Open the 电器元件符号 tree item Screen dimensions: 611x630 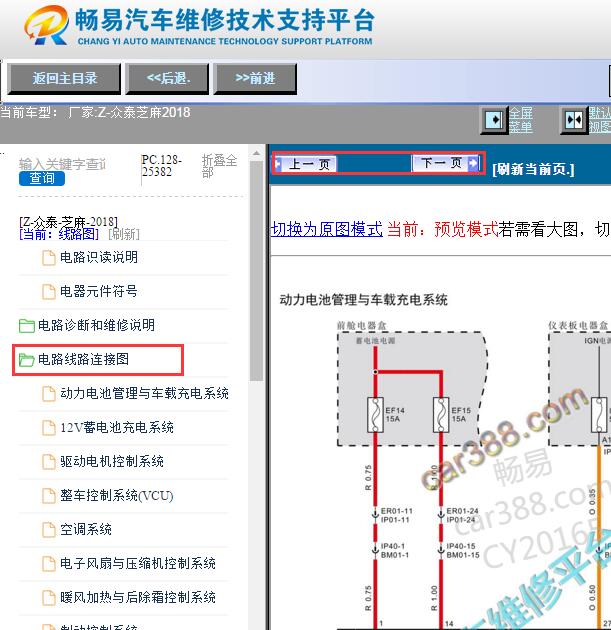99,291
